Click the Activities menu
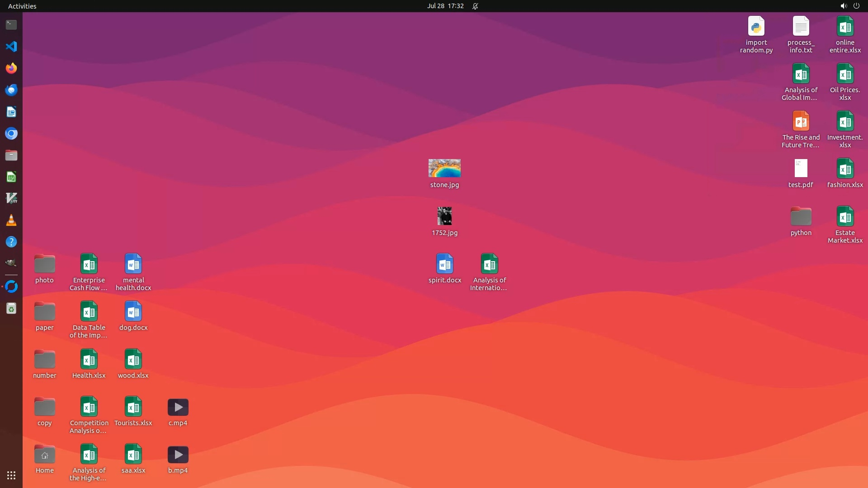The height and width of the screenshot is (488, 868). point(22,6)
